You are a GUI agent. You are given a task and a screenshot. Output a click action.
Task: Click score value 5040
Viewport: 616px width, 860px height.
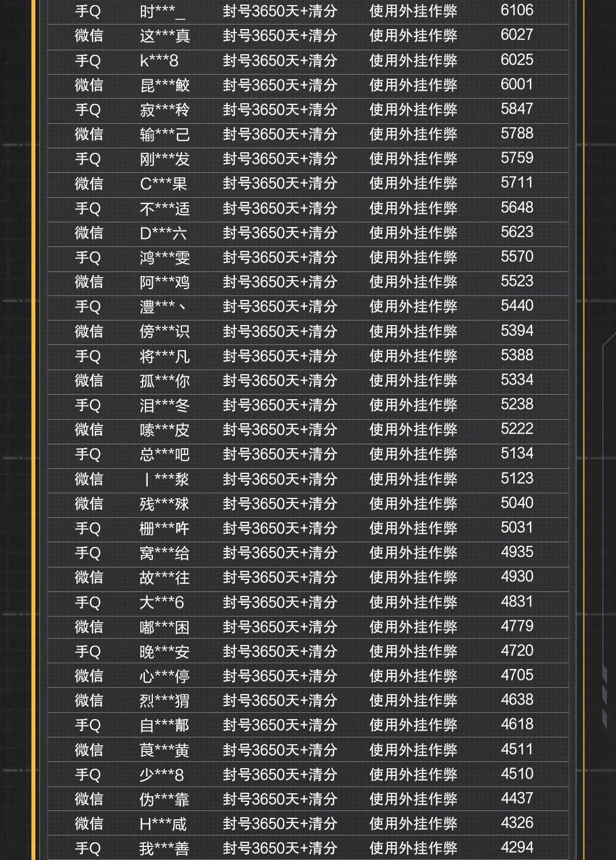tap(517, 503)
